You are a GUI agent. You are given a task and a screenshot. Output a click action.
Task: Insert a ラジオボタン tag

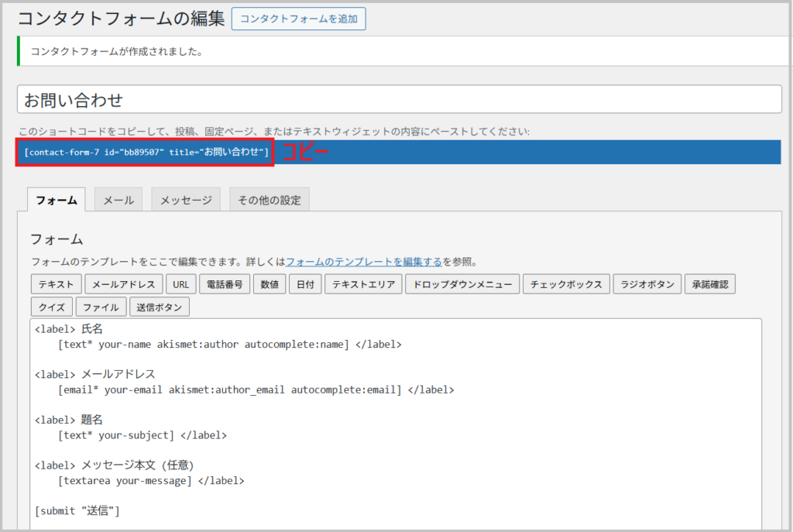647,284
